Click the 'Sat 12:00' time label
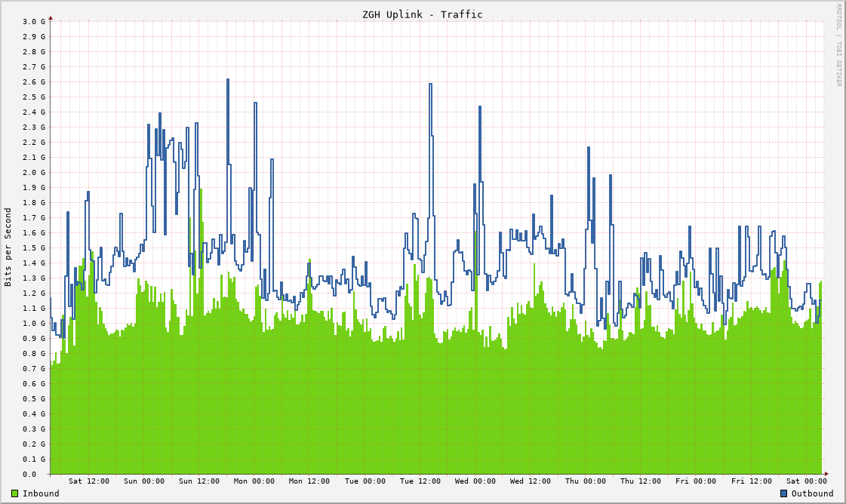The image size is (846, 504). (x=89, y=481)
